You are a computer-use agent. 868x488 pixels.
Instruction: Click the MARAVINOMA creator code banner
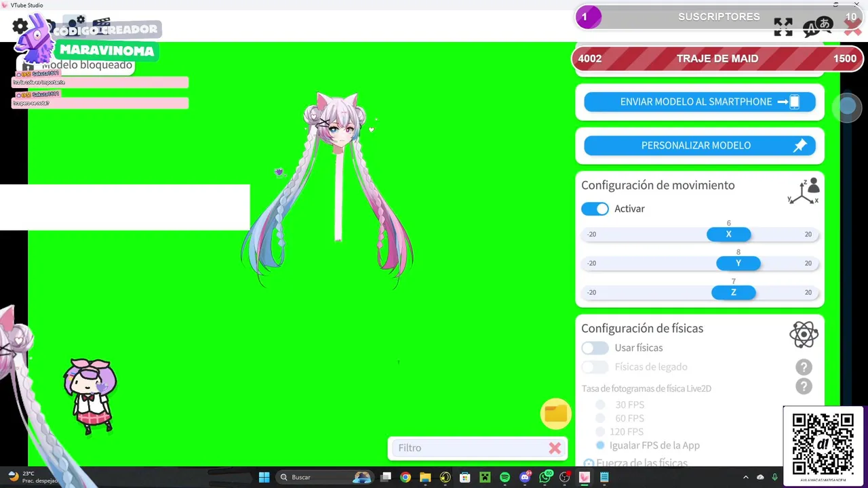pyautogui.click(x=106, y=51)
